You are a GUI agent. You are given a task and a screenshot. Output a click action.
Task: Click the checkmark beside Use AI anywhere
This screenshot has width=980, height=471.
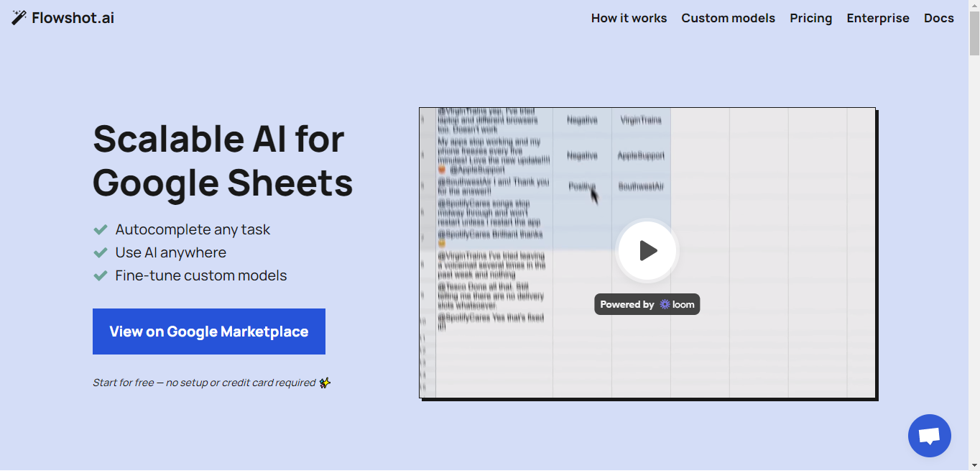click(x=101, y=252)
